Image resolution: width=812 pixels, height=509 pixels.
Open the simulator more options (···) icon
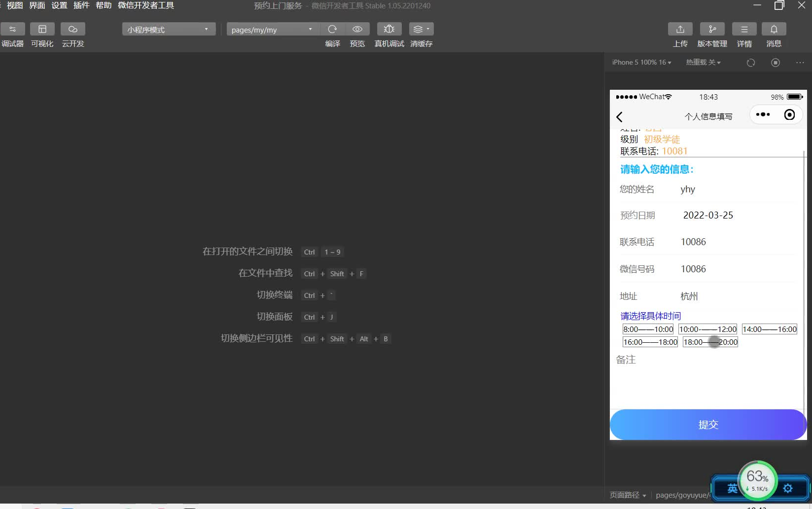point(800,63)
